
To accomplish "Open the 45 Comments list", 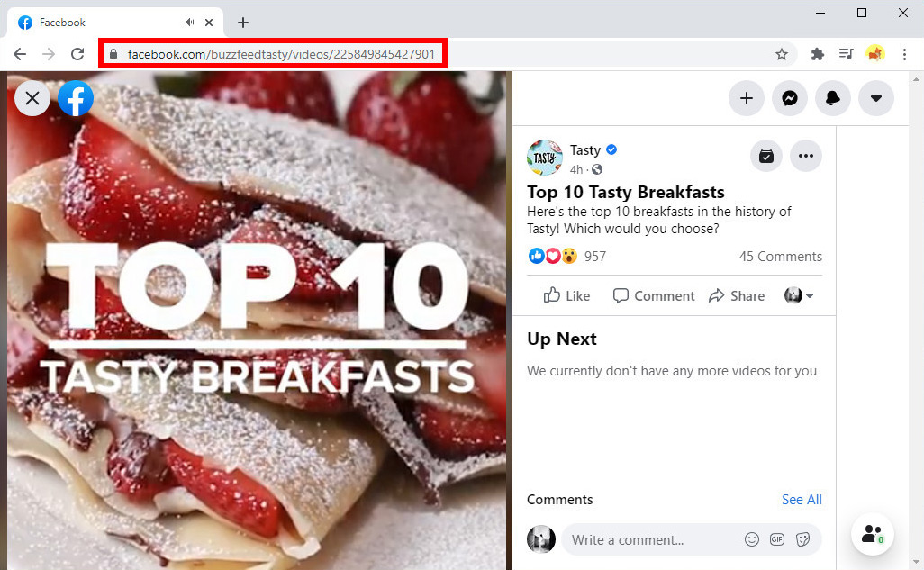I will click(780, 256).
